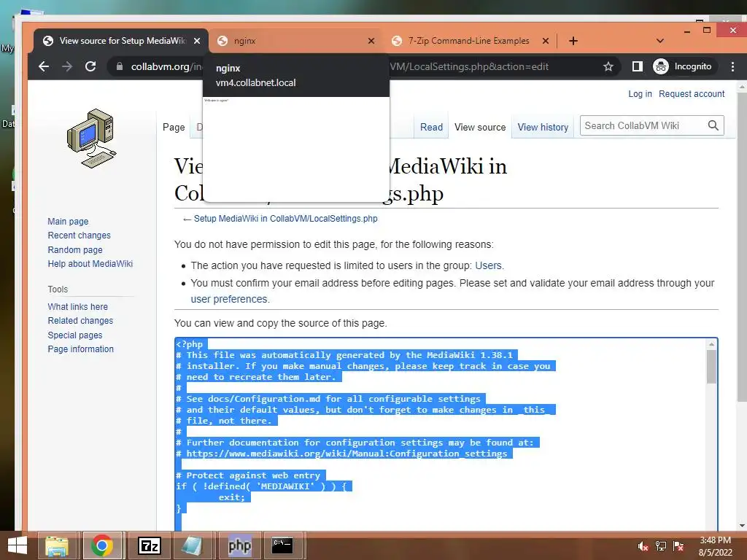Open a new tab with the plus button
Screen dimensions: 747x560
pyautogui.click(x=573, y=41)
